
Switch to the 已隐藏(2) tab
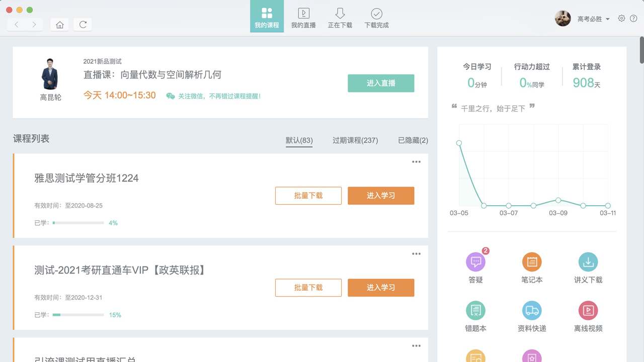413,141
